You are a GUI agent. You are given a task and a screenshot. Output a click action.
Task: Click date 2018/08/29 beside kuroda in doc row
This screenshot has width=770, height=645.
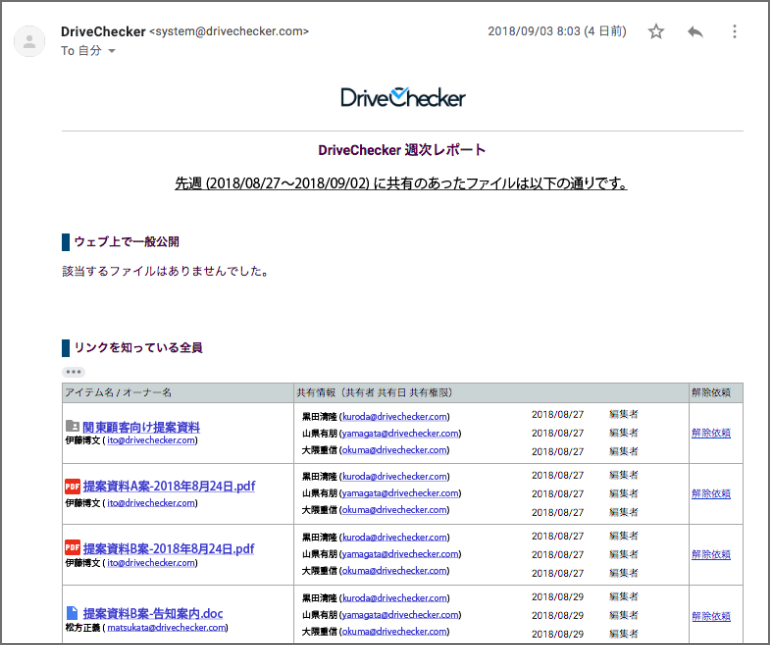click(x=557, y=597)
